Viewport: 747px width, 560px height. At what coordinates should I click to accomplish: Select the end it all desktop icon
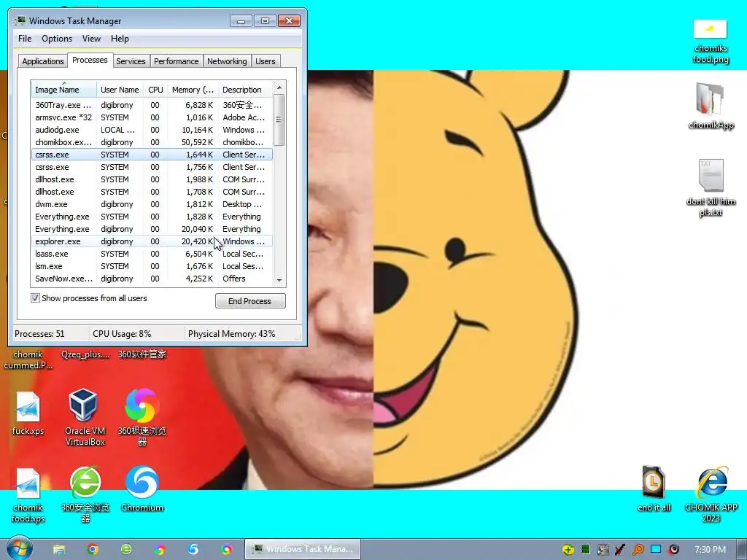tap(654, 489)
